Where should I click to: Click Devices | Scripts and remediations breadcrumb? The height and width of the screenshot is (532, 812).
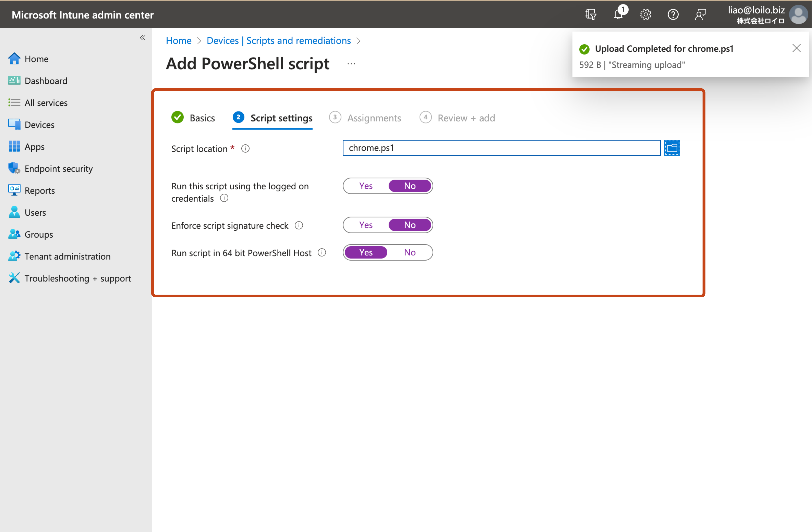coord(278,41)
